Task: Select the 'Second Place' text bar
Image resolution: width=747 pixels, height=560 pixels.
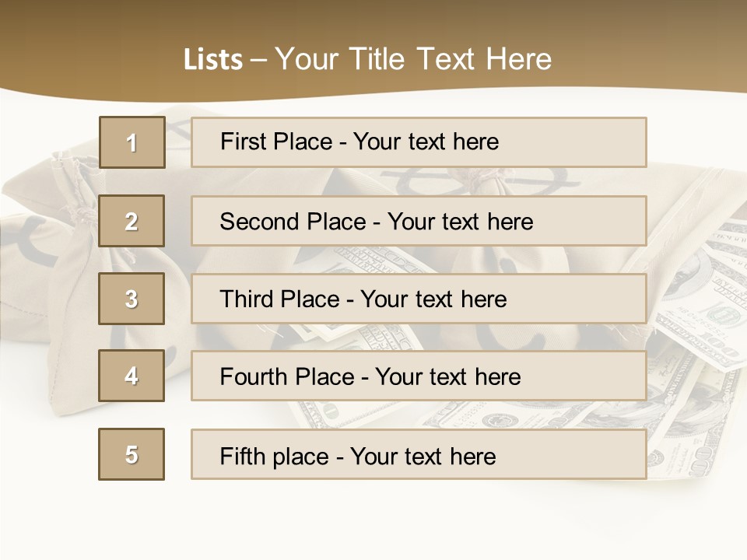Action: (x=419, y=221)
